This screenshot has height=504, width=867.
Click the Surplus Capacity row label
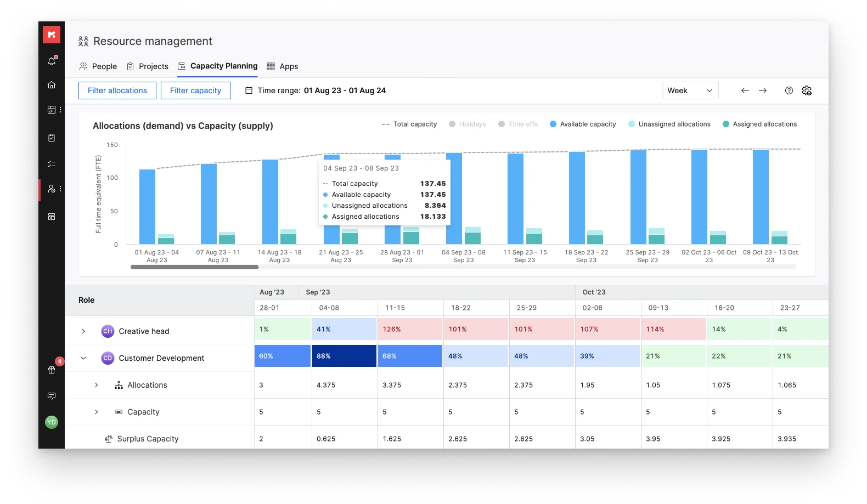pyautogui.click(x=148, y=439)
